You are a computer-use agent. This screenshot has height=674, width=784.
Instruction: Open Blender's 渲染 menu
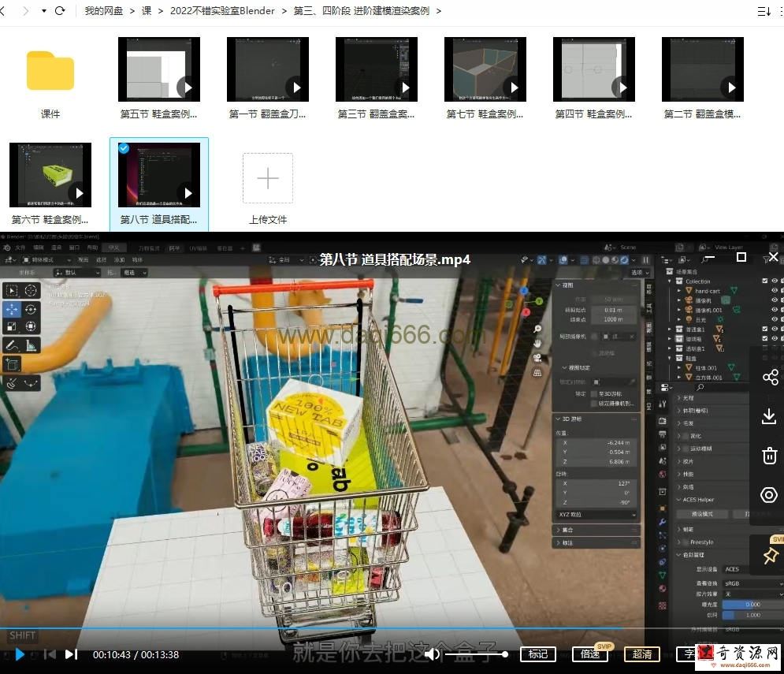57,248
